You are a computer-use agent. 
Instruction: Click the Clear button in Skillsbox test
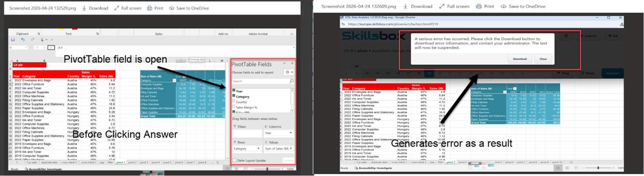point(587,73)
